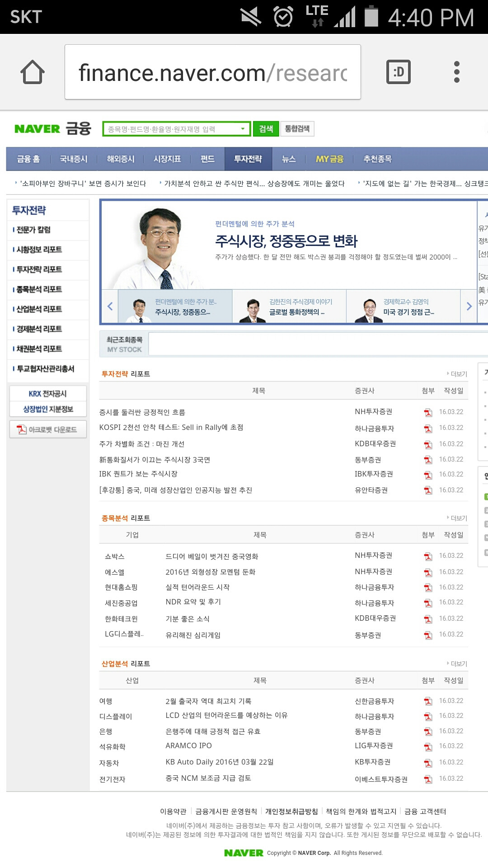Open the PDF for 증시를 둘러싼 긍정적인 흐름
The image size is (488, 868).
pyautogui.click(x=428, y=412)
